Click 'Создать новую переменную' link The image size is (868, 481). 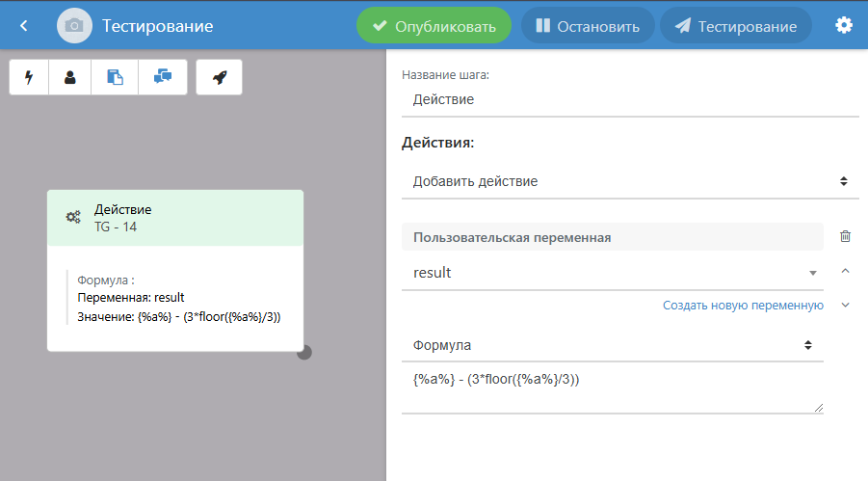point(742,306)
